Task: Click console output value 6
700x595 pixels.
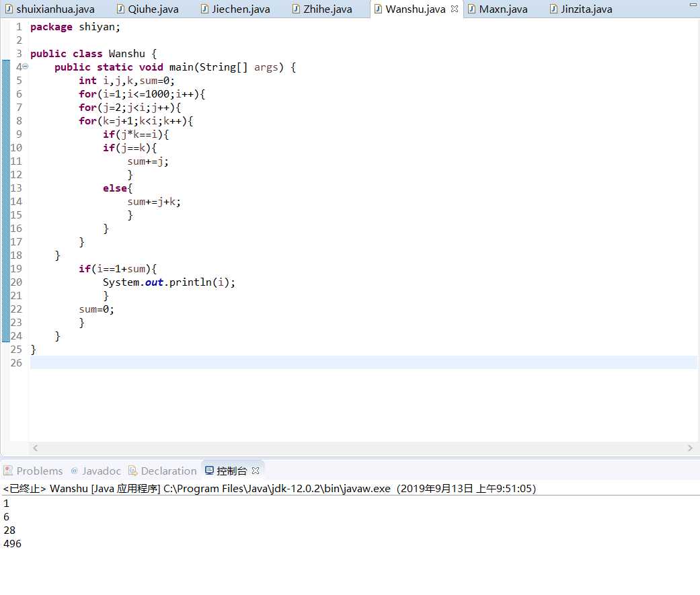Action: pos(6,517)
